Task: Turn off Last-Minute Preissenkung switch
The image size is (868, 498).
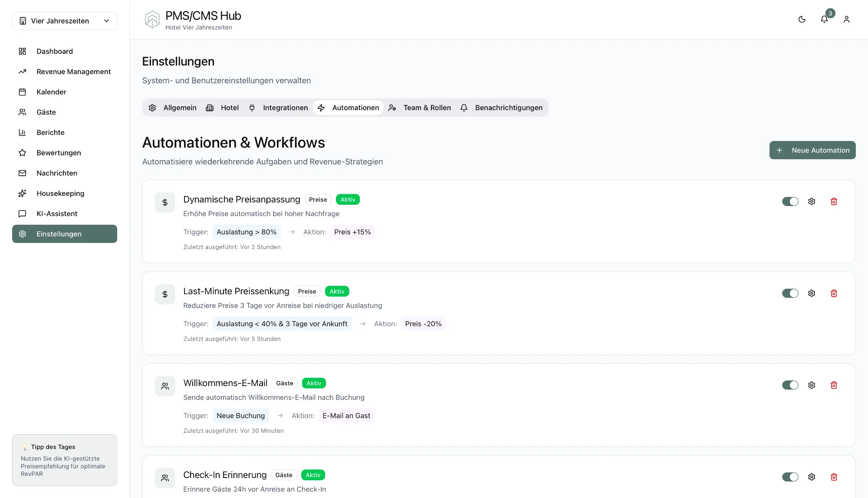Action: click(790, 293)
